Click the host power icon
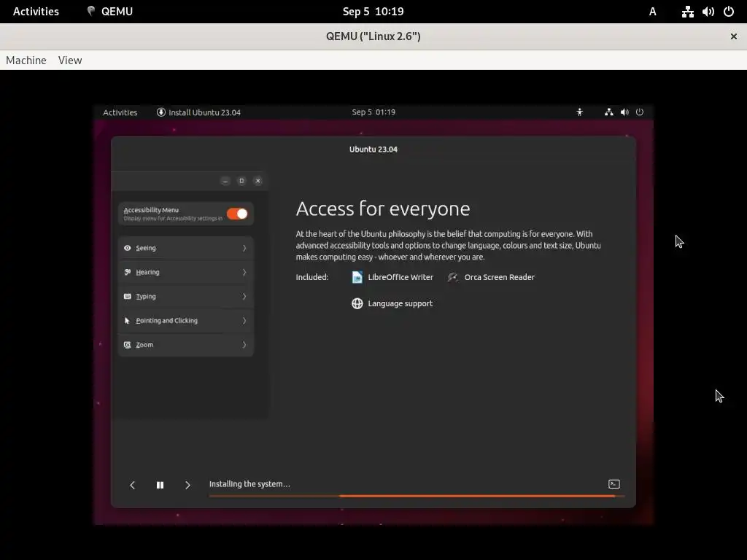 pos(729,12)
